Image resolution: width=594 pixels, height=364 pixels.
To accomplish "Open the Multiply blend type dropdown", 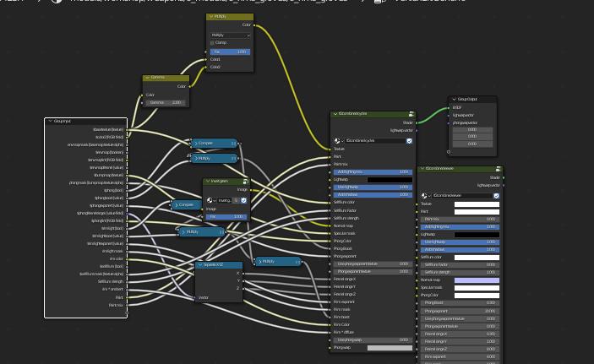I will tap(231, 35).
